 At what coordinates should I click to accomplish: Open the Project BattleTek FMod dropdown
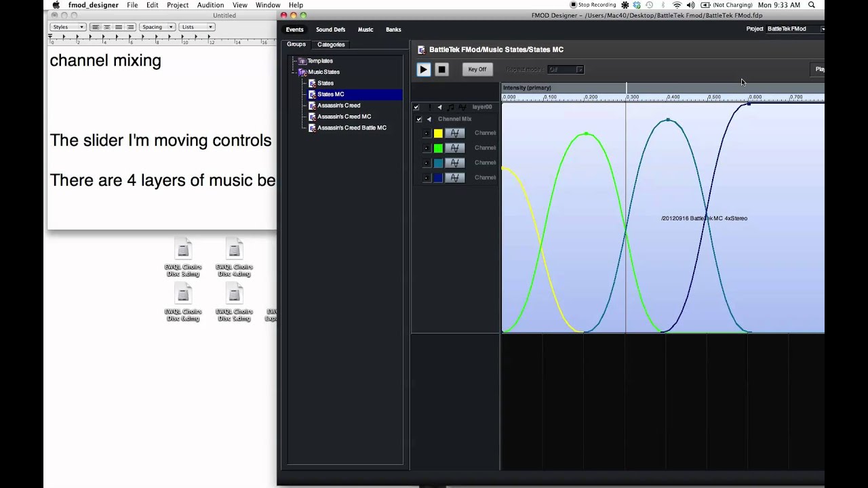[x=796, y=29]
